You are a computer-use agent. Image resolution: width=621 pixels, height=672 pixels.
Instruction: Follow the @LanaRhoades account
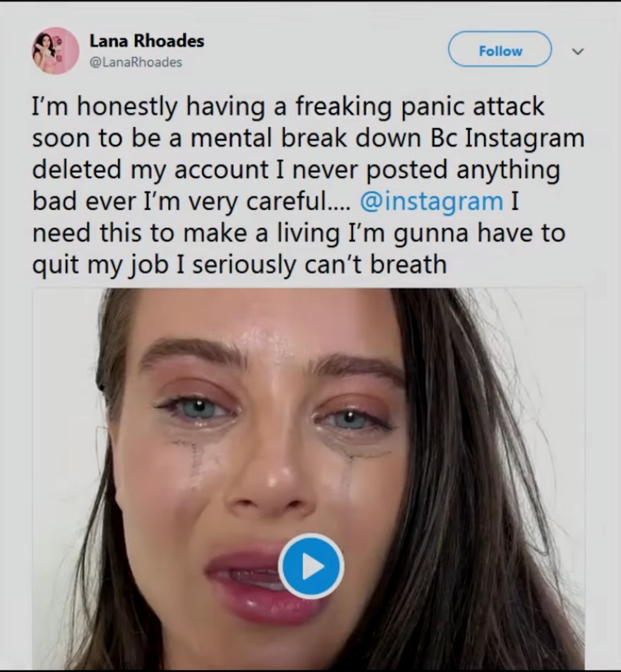pyautogui.click(x=500, y=50)
